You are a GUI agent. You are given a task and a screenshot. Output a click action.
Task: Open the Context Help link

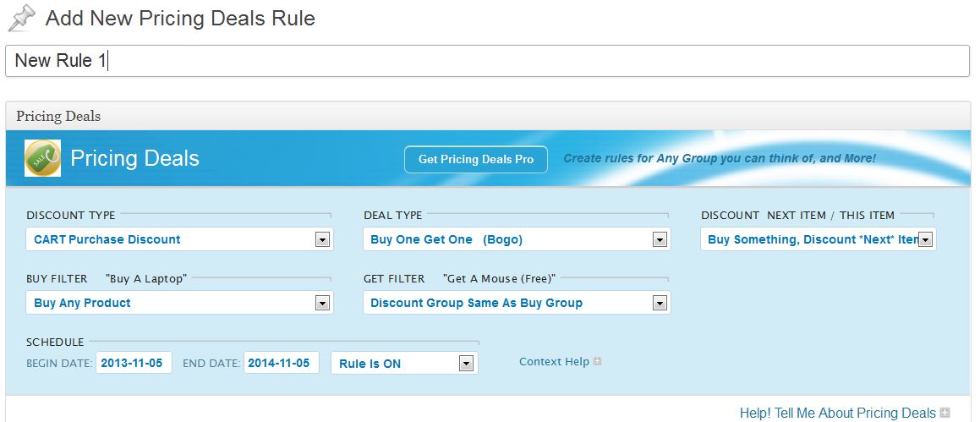pyautogui.click(x=554, y=361)
